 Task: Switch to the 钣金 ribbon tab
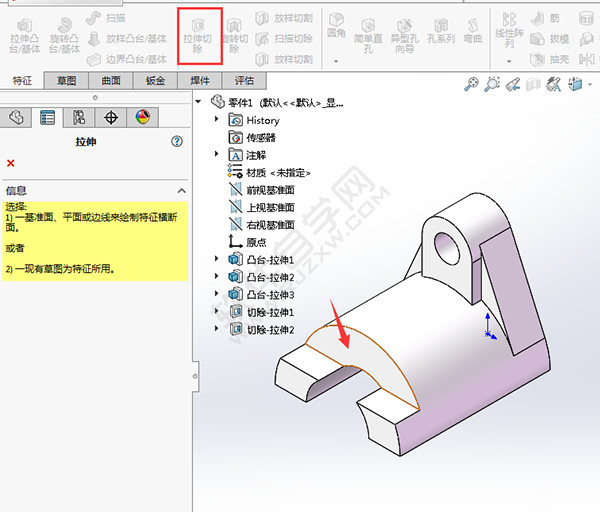coord(155,81)
